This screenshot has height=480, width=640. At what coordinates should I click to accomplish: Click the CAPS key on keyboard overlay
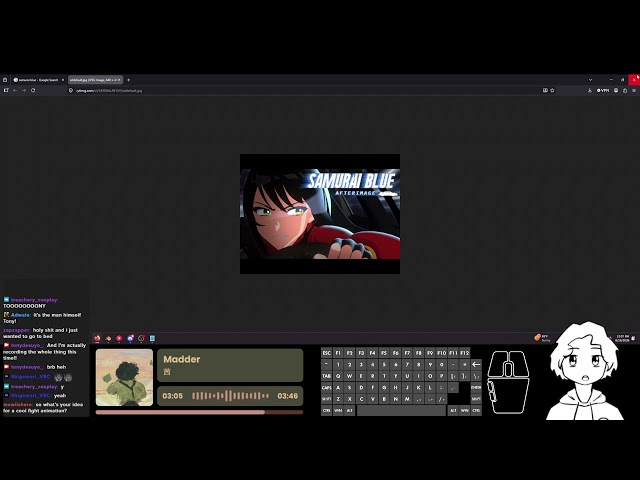pyautogui.click(x=327, y=387)
